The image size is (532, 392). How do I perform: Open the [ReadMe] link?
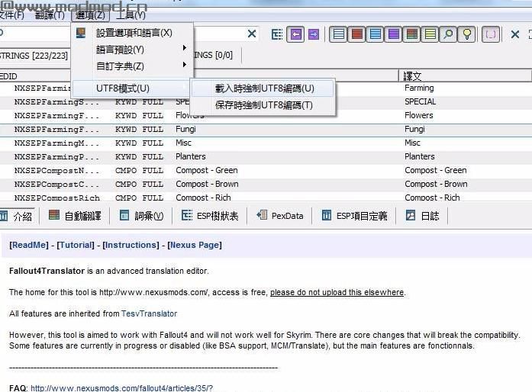29,245
